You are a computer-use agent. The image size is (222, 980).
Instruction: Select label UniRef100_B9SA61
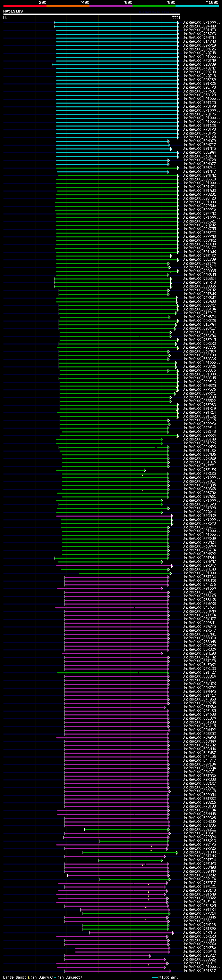(x=199, y=496)
